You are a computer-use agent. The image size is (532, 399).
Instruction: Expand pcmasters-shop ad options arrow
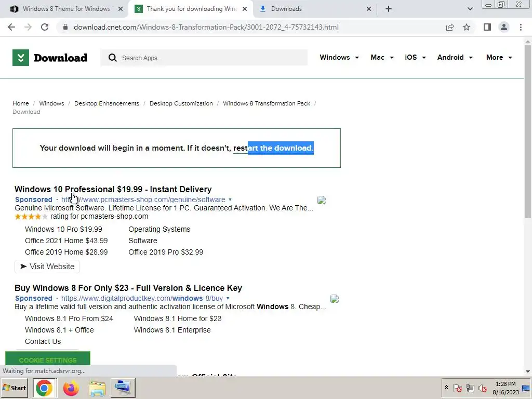pyautogui.click(x=230, y=199)
